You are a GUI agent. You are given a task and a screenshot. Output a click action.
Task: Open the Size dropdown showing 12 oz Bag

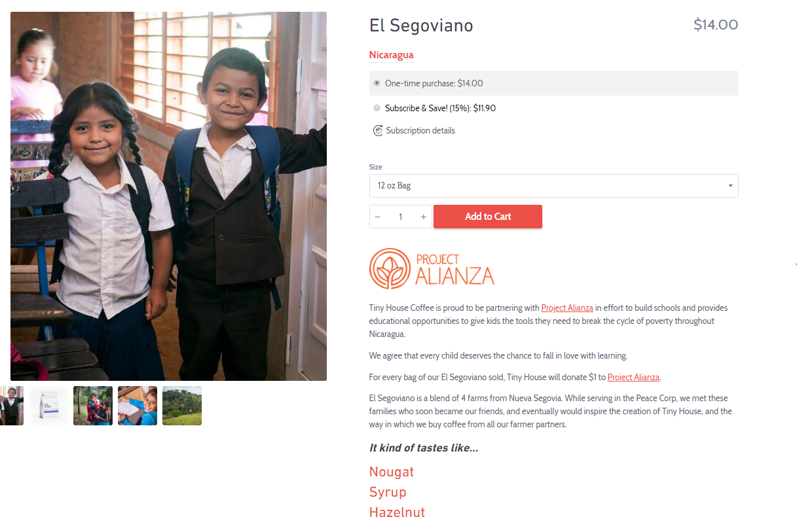pyautogui.click(x=553, y=186)
